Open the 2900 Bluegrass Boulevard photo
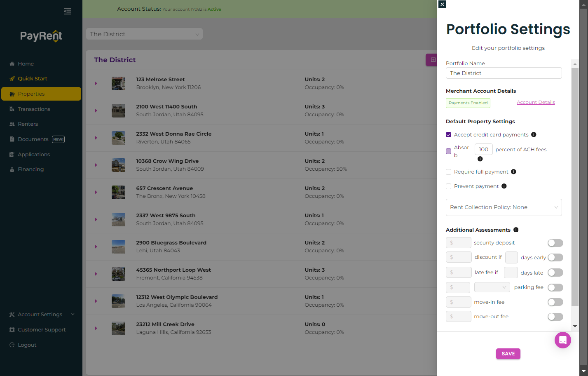Image resolution: width=588 pixels, height=376 pixels. click(x=118, y=247)
